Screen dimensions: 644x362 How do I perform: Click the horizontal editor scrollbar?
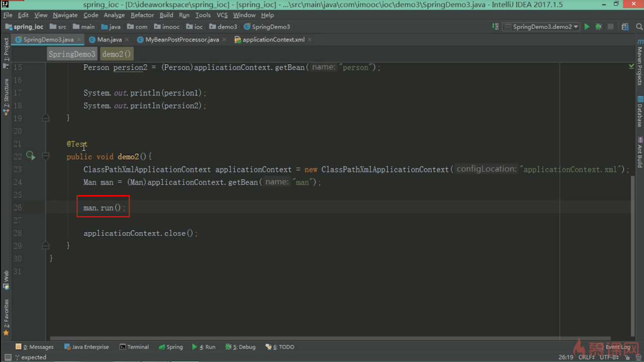[330, 338]
